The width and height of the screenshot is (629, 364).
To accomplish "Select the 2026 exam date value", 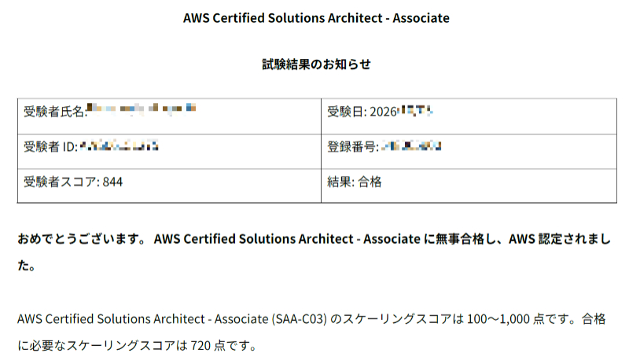I will 401,111.
